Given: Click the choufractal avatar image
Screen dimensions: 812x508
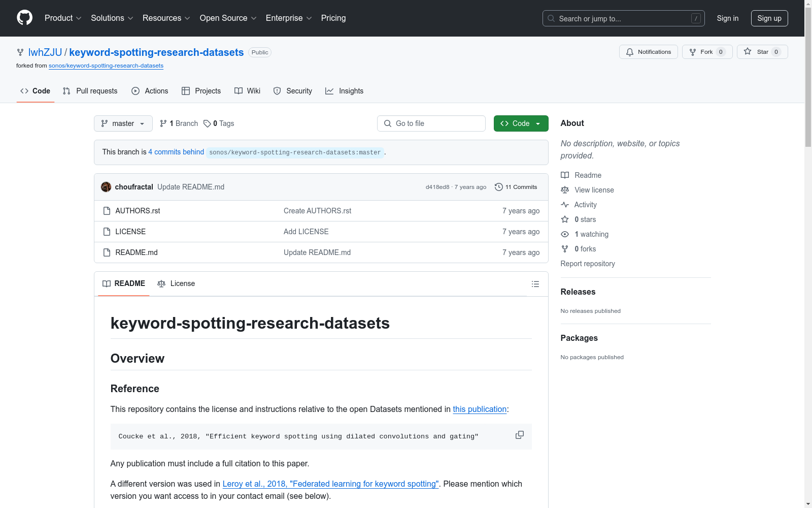Looking at the screenshot, I should [106, 187].
